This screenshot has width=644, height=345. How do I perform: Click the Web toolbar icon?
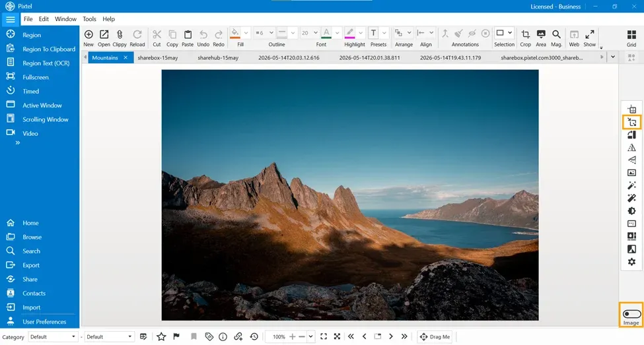tap(574, 34)
